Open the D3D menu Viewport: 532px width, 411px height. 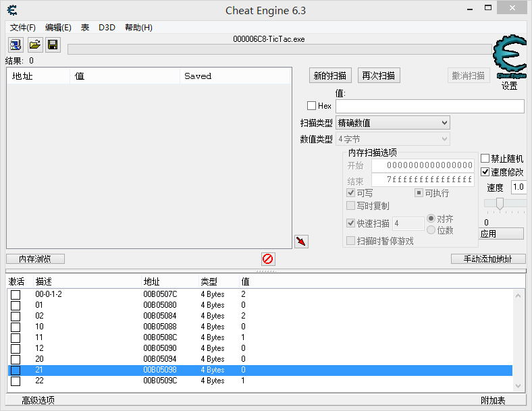point(107,28)
